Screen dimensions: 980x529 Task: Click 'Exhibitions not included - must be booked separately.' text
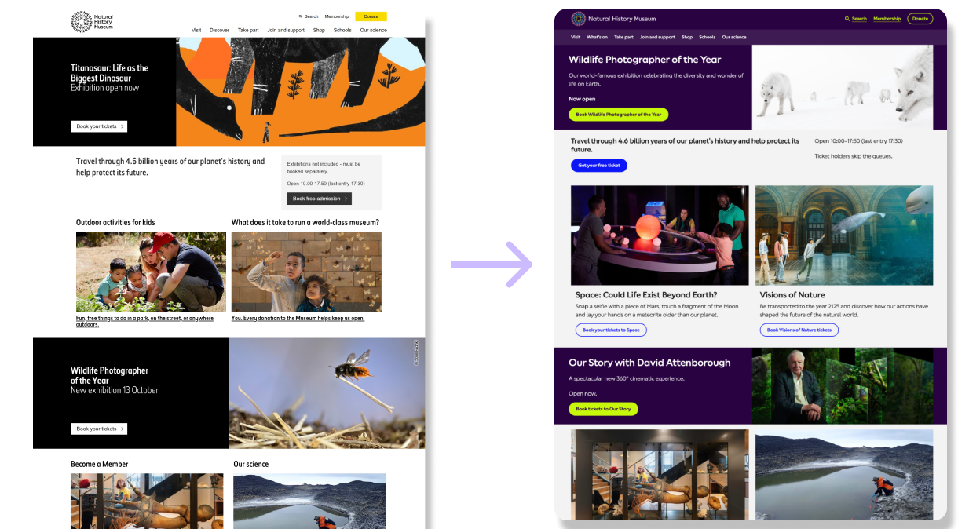click(324, 167)
